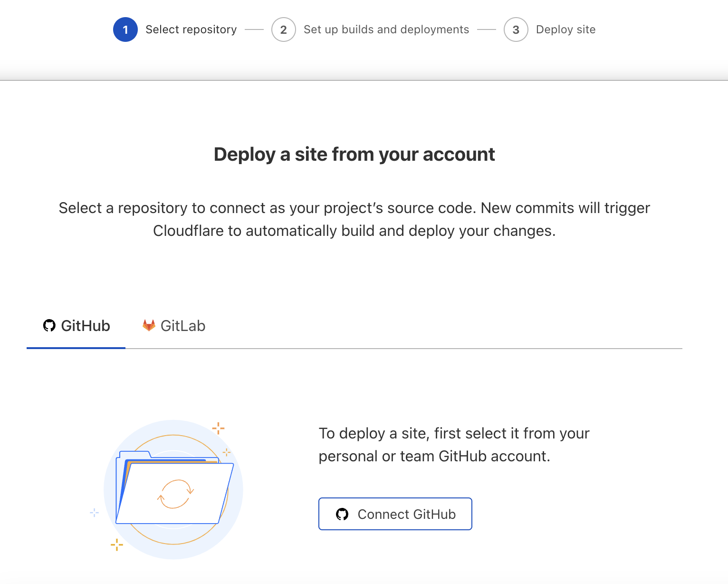Click the connector line between steps 1 and 2
The width and height of the screenshot is (728, 584).
click(x=254, y=29)
